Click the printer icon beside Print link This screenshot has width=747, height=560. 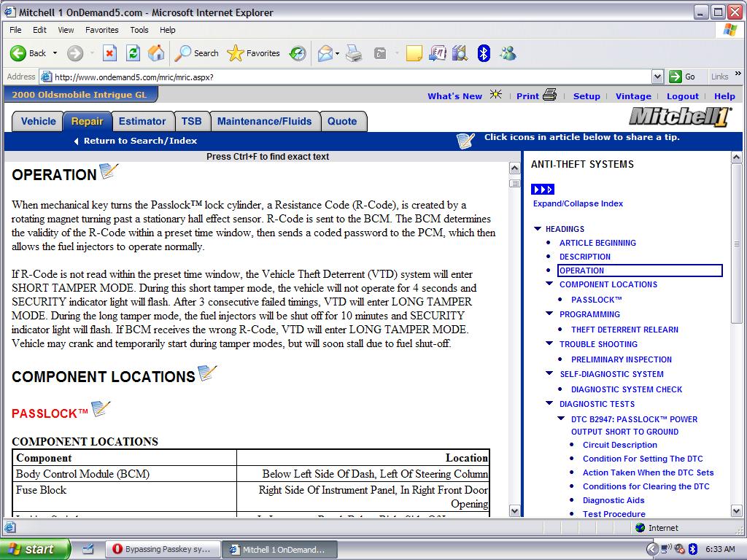[549, 95]
